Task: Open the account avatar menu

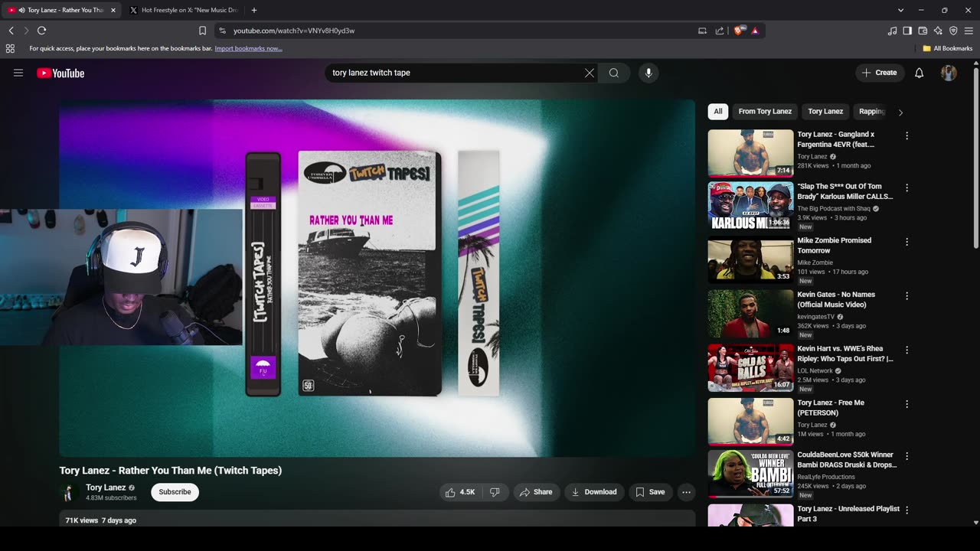Action: pyautogui.click(x=949, y=73)
